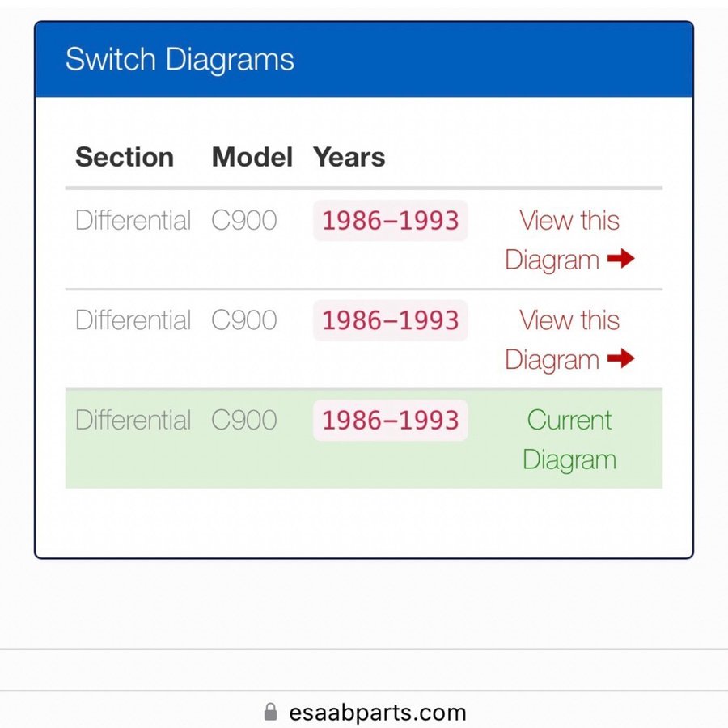Click the C900 model in the highlighted row
Screen dimensions: 728x728
(244, 421)
